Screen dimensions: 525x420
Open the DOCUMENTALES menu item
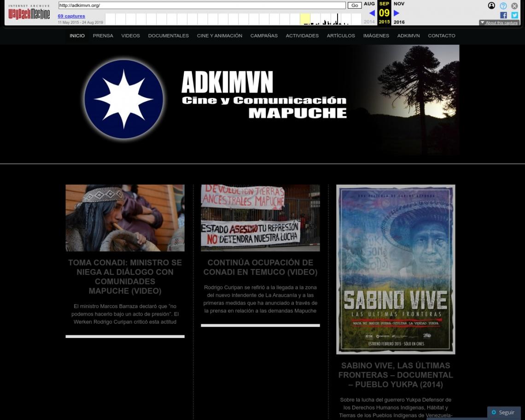point(169,35)
